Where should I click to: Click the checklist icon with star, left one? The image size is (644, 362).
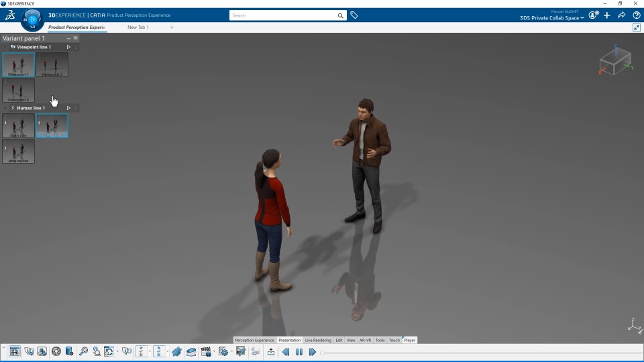[141, 351]
